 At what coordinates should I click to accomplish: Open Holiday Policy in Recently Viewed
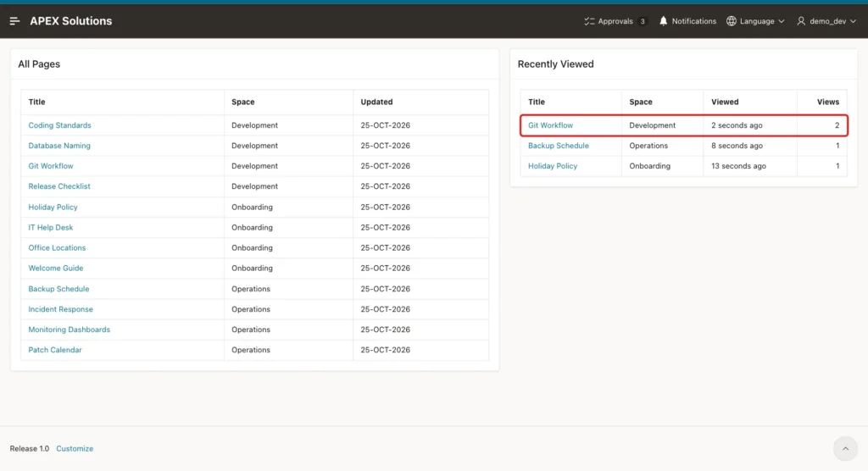(553, 166)
